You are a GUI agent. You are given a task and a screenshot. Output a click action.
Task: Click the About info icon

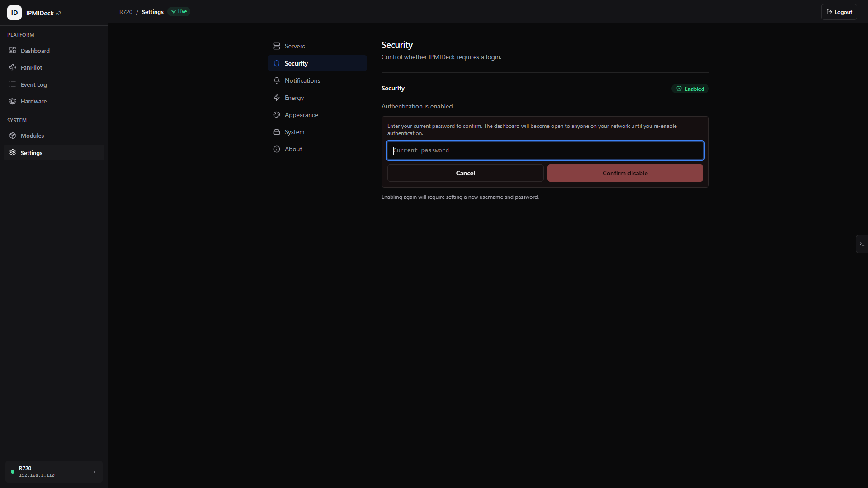[277, 149]
